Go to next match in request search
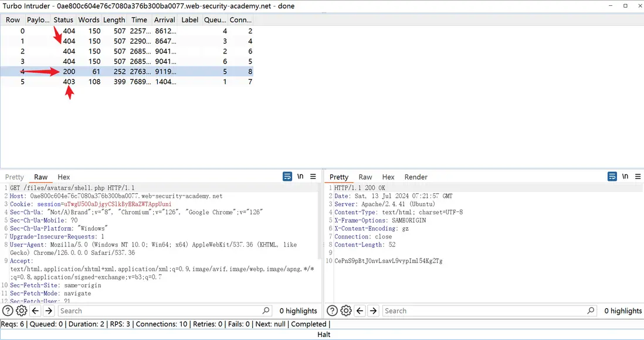Screen dimensions: 644x340 coord(49,311)
